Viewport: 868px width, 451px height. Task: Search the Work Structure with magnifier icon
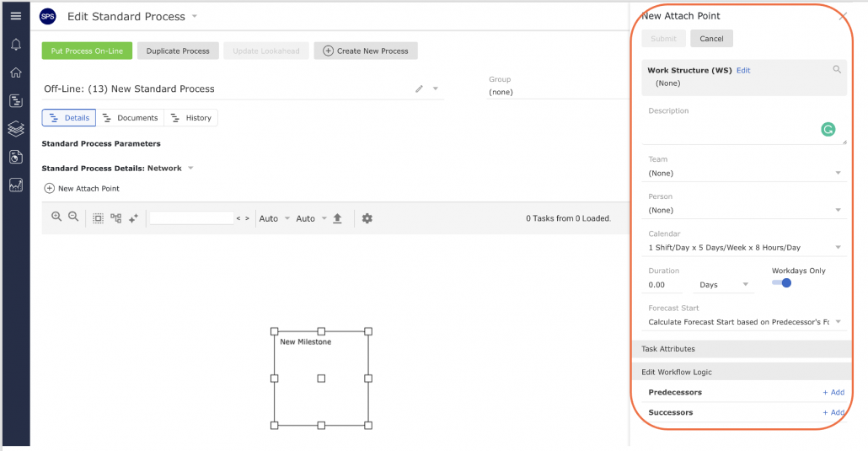[837, 69]
